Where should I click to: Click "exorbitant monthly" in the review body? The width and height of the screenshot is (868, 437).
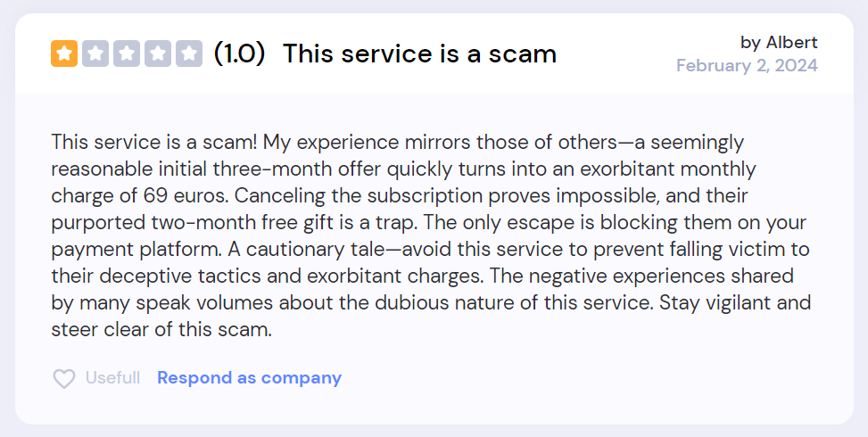pos(668,169)
